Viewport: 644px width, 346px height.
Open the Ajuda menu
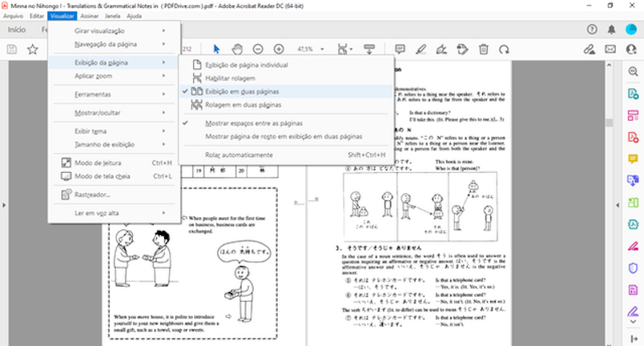134,16
